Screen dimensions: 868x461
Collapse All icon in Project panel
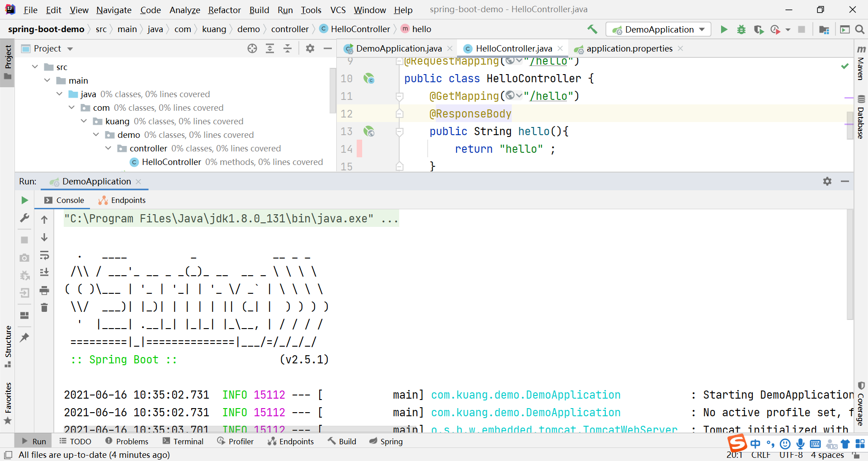click(288, 48)
